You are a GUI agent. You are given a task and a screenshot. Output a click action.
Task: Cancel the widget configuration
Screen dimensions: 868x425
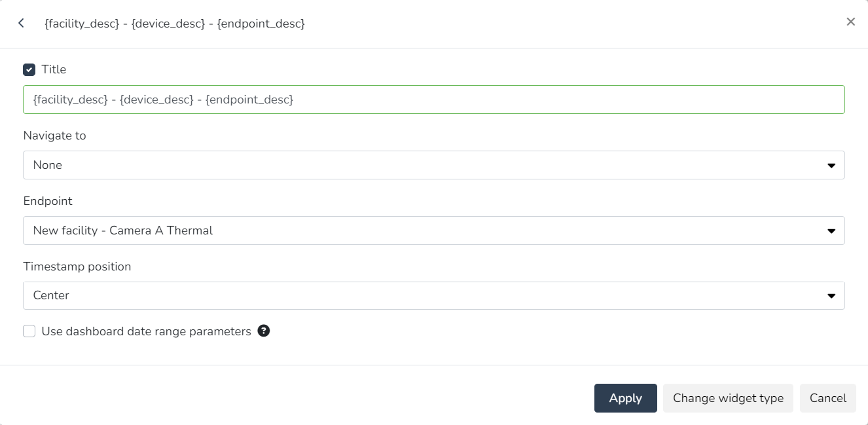click(x=827, y=398)
